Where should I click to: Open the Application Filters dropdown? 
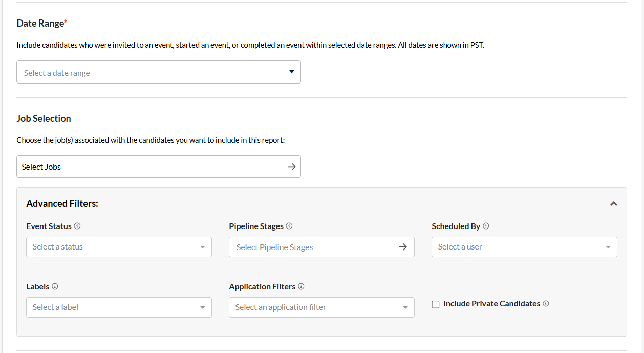point(321,307)
